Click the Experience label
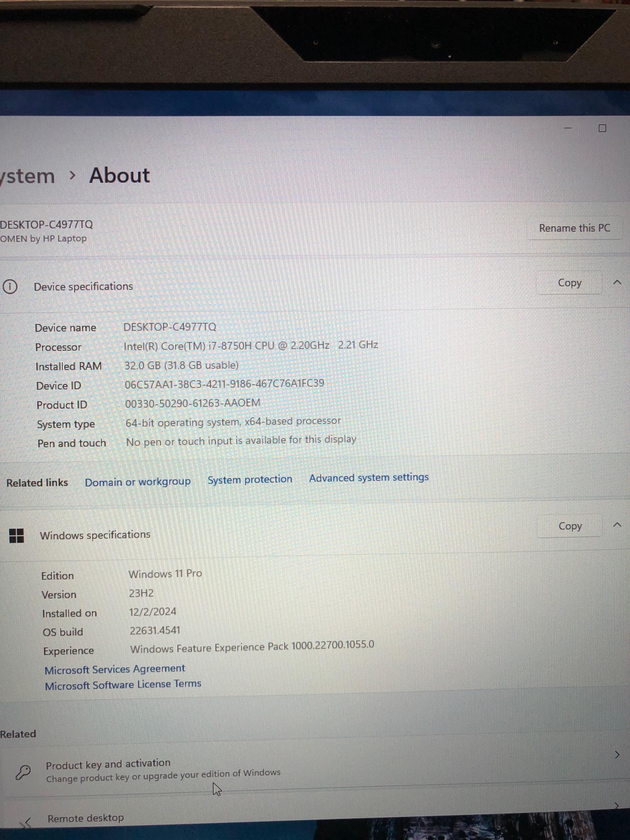The width and height of the screenshot is (630, 840). [x=69, y=651]
